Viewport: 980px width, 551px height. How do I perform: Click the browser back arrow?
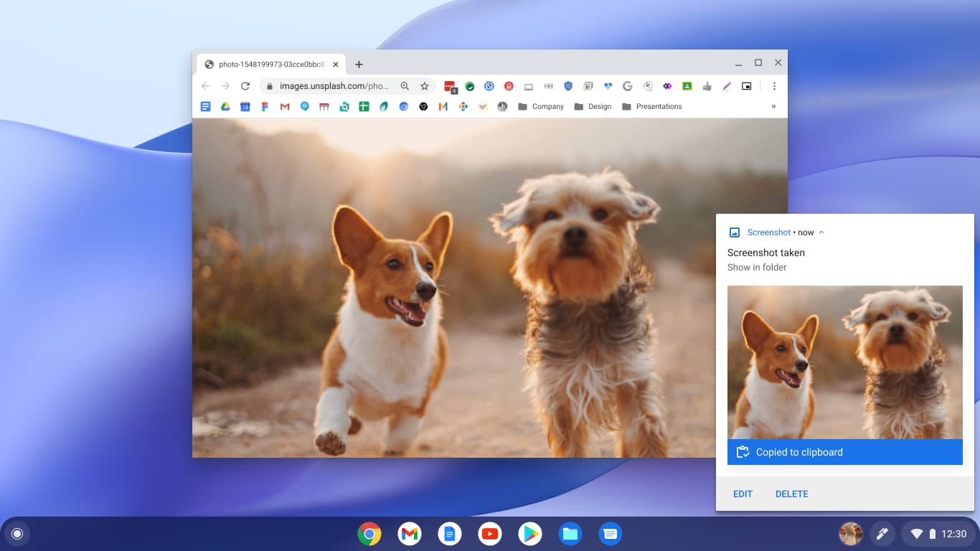tap(206, 86)
